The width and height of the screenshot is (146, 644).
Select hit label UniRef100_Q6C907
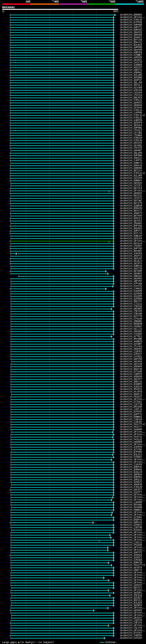click(x=131, y=379)
